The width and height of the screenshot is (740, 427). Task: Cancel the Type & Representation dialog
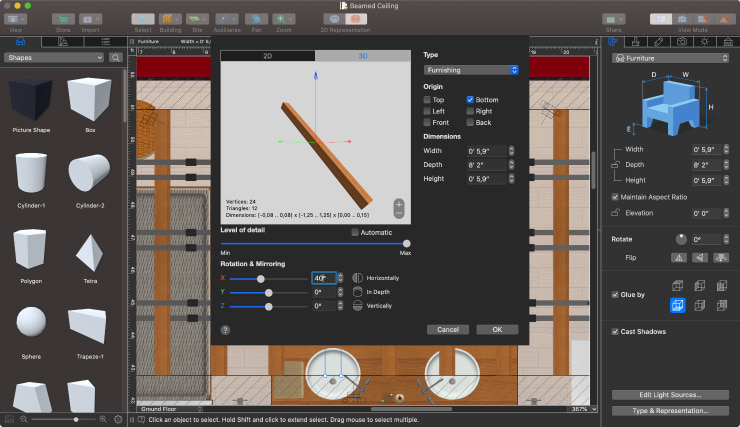click(448, 330)
